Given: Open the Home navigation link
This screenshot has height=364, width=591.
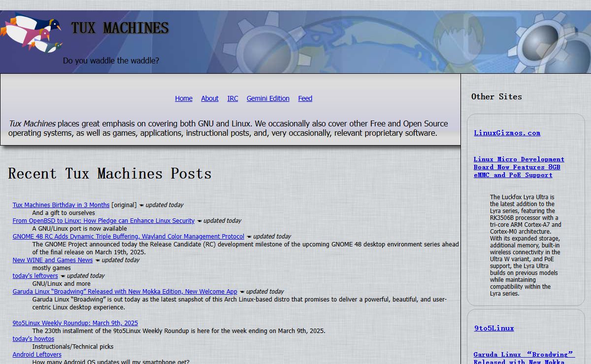Looking at the screenshot, I should pos(184,98).
